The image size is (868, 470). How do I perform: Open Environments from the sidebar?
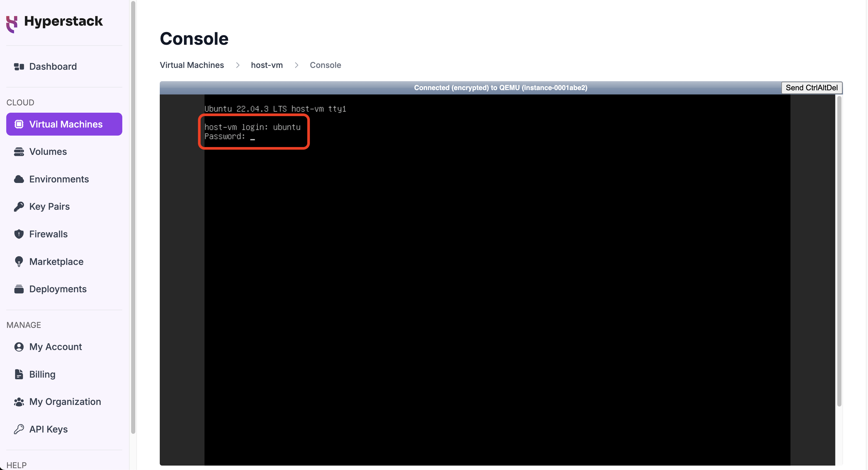tap(64, 179)
